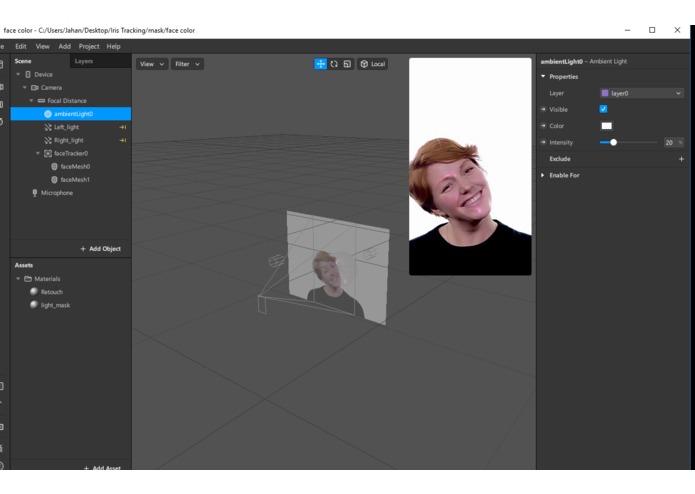Collapse the Focal Distance node
This screenshot has width=695, height=494.
(x=31, y=101)
